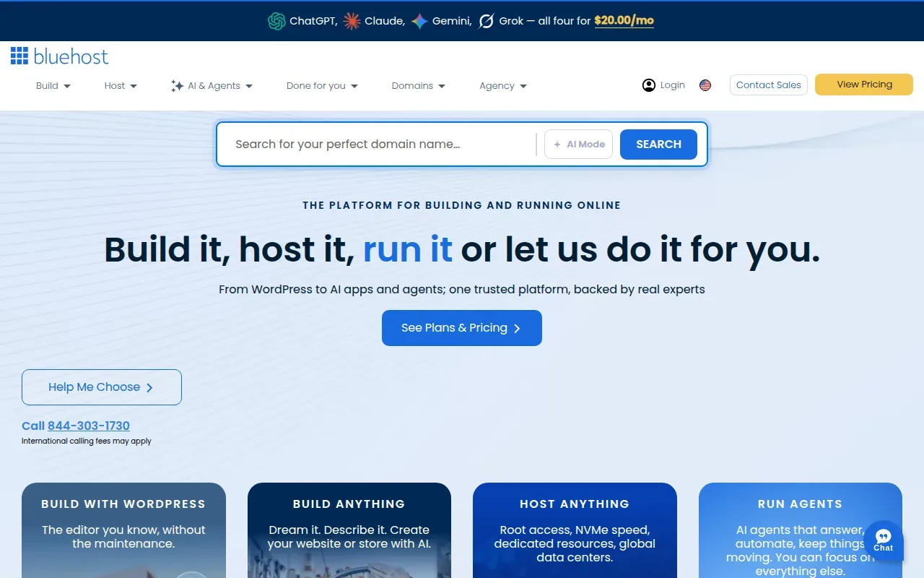The width and height of the screenshot is (924, 578).
Task: Expand the Build dropdown arrow
Action: point(67,86)
